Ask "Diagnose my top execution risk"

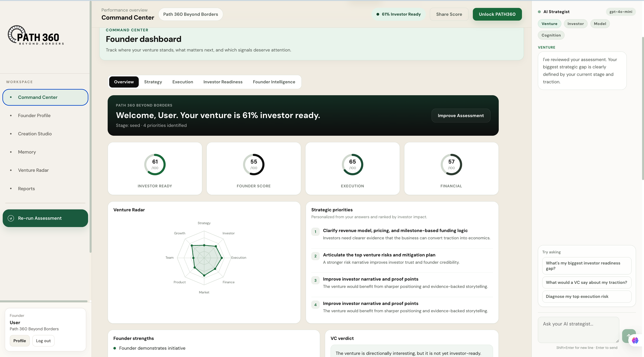coord(587,296)
